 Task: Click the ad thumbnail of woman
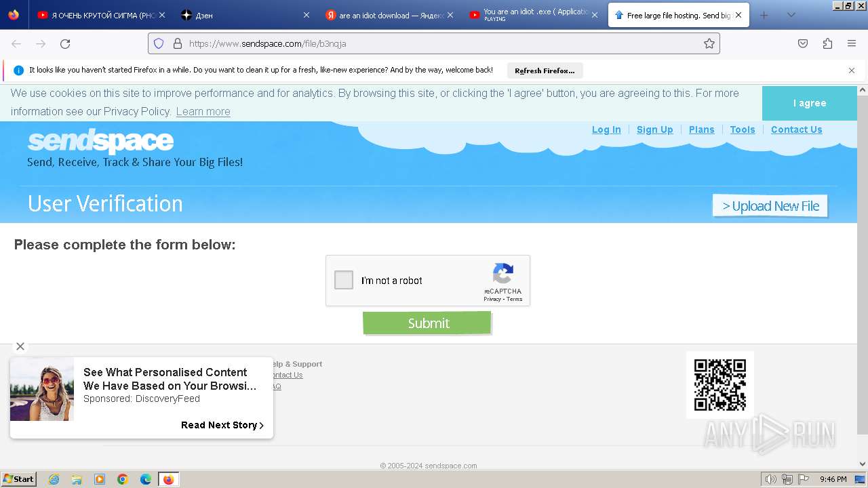tap(42, 389)
